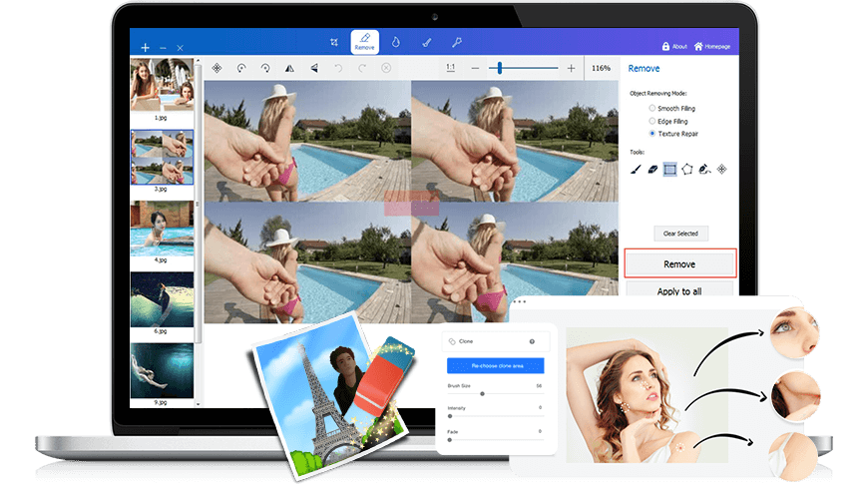Viewport: 868px width, 484px height.
Task: Choose the magic fill tool in Tools
Action: (704, 170)
